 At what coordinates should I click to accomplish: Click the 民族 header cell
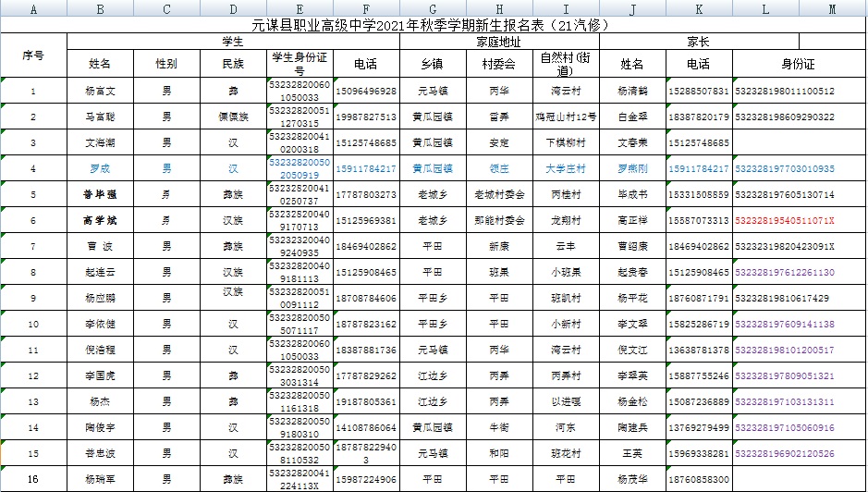coord(233,64)
